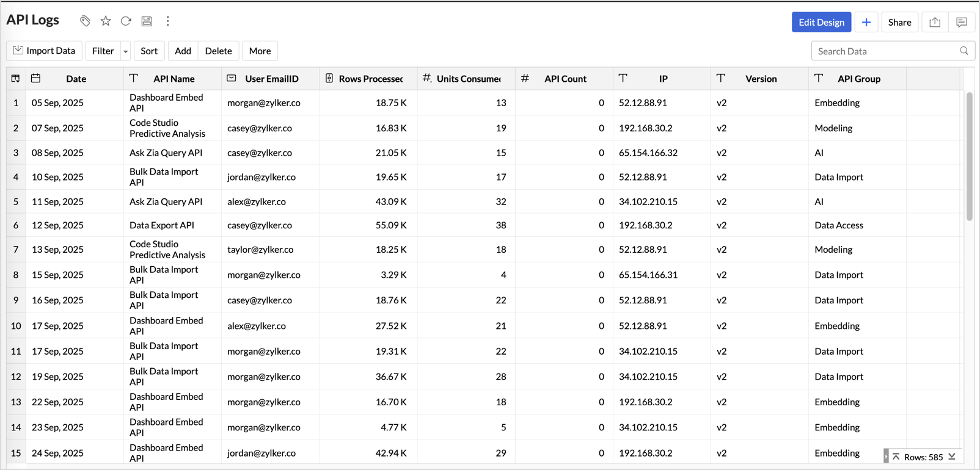The height and width of the screenshot is (470, 980).
Task: Open the export upload icon
Action: pyautogui.click(x=935, y=23)
